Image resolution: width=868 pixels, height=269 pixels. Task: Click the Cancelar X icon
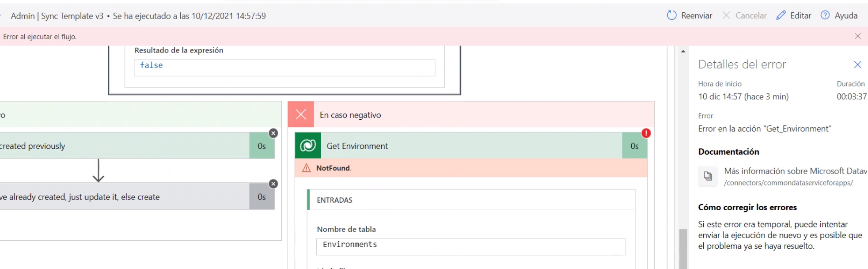[726, 15]
